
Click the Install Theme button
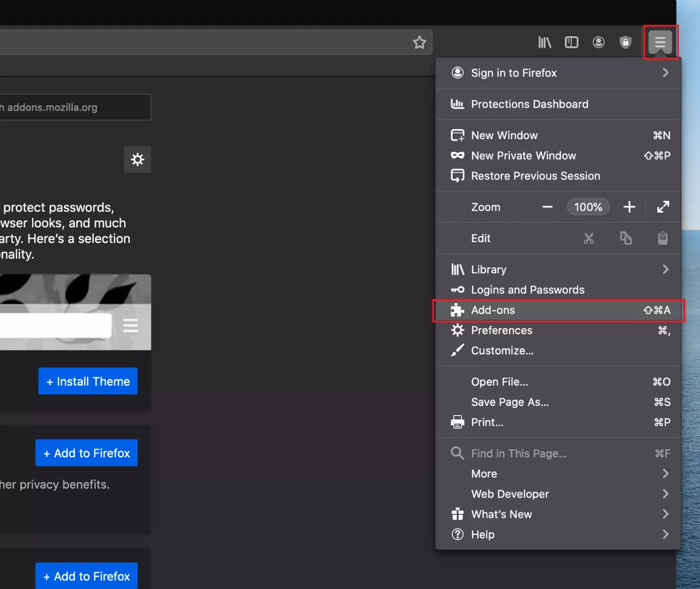88,381
